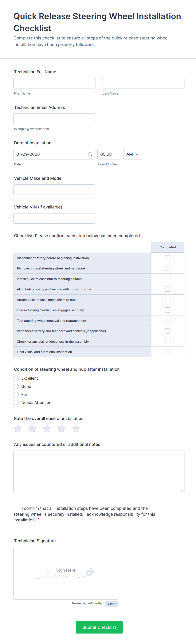
Task: Rate installation ease four stars
Action: click(x=61, y=429)
